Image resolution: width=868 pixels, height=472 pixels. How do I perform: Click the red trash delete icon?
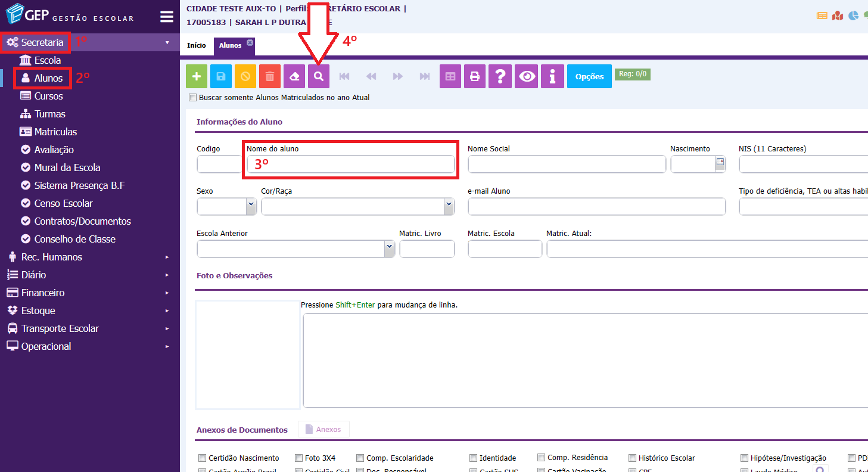tap(270, 76)
